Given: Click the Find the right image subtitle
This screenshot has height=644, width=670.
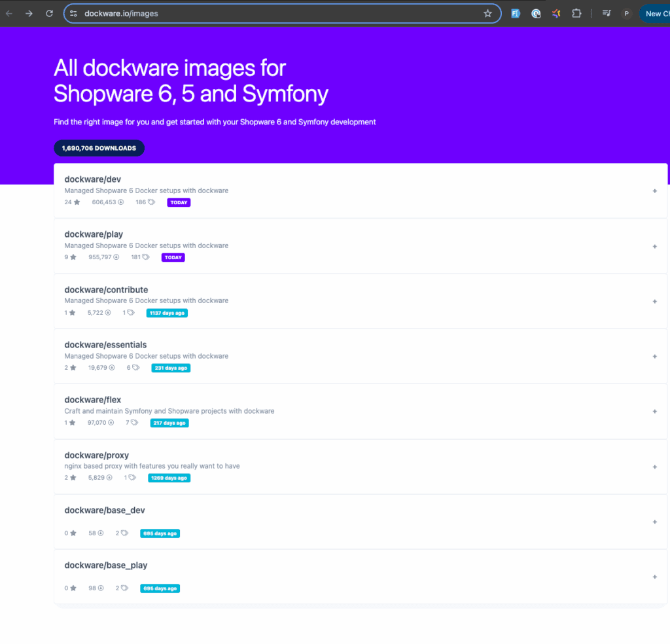Looking at the screenshot, I should pos(215,122).
